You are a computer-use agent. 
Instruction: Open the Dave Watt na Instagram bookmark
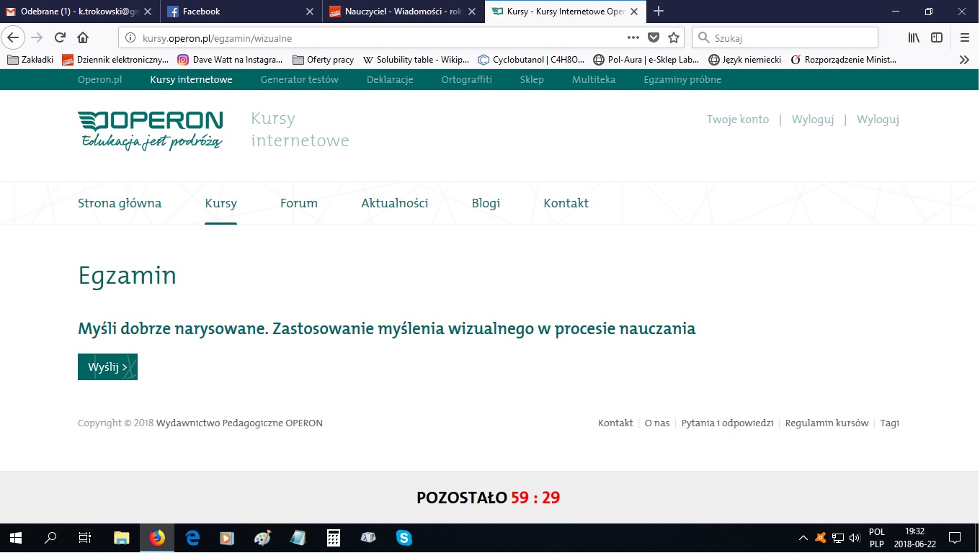231,60
